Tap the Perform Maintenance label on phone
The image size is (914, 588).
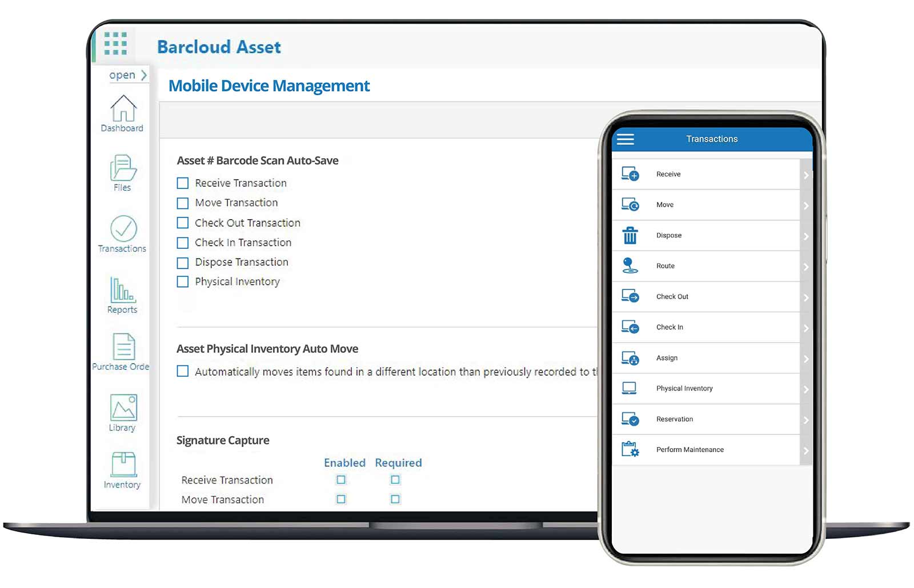(x=690, y=450)
